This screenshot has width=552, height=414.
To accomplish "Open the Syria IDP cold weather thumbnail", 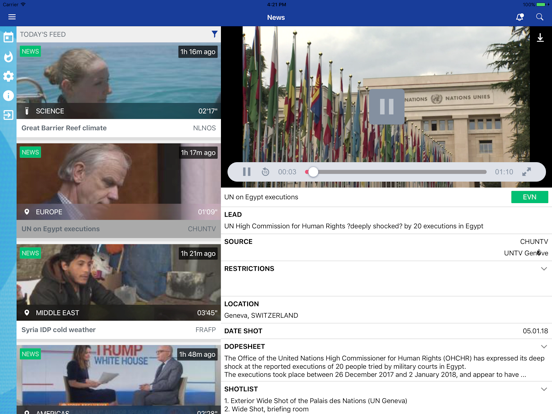I will click(119, 282).
